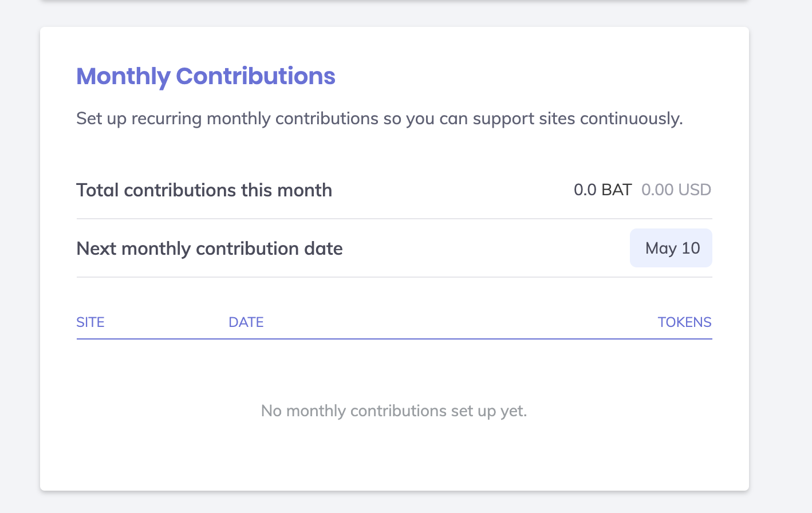Click the No monthly contributions set up yet message
The image size is (812, 513).
tap(394, 411)
